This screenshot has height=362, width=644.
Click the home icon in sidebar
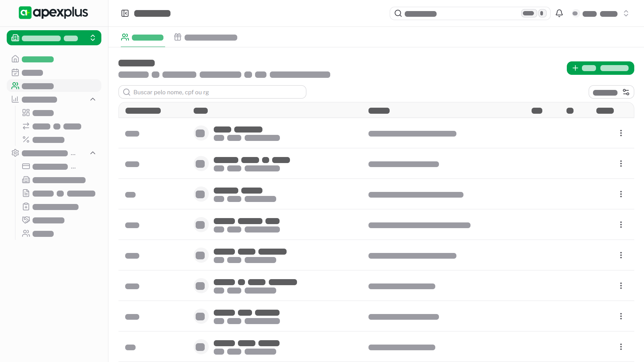(x=15, y=59)
